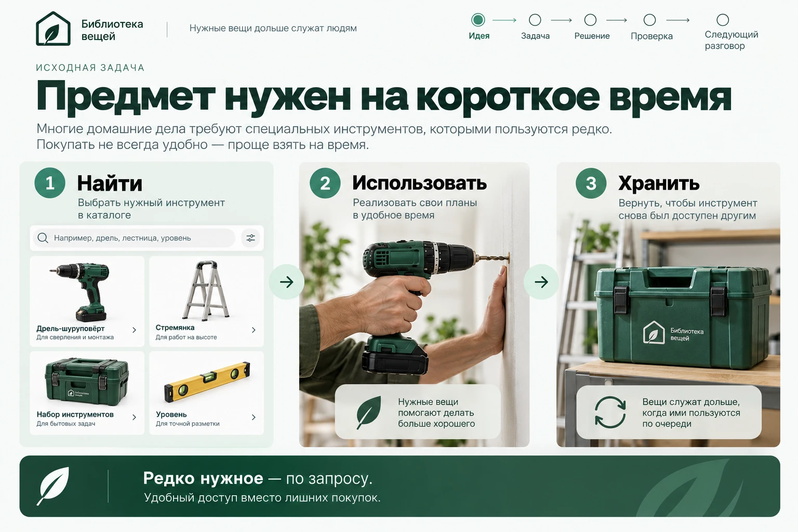Click the circular refresh arrows icon
Image resolution: width=798 pixels, height=532 pixels.
[x=610, y=413]
